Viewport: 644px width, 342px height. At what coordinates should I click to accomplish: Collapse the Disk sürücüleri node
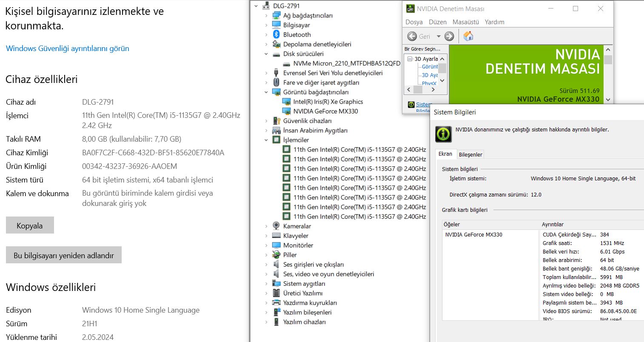pyautogui.click(x=266, y=54)
